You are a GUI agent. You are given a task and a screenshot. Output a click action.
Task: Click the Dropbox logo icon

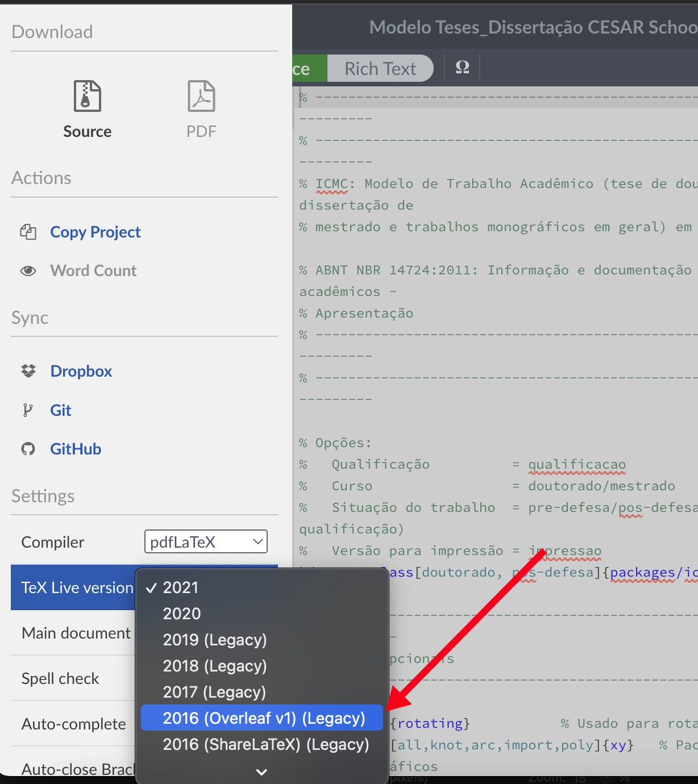pyautogui.click(x=28, y=371)
